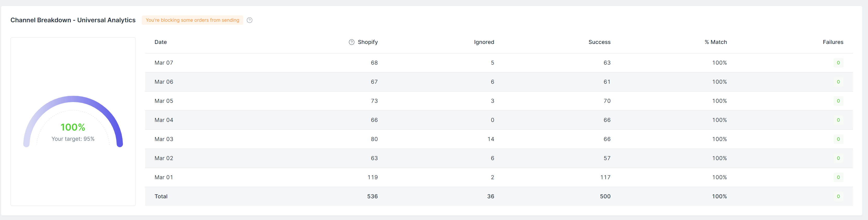The height and width of the screenshot is (220, 868).
Task: Click the Mar 05 failures zero badge
Action: pyautogui.click(x=838, y=101)
